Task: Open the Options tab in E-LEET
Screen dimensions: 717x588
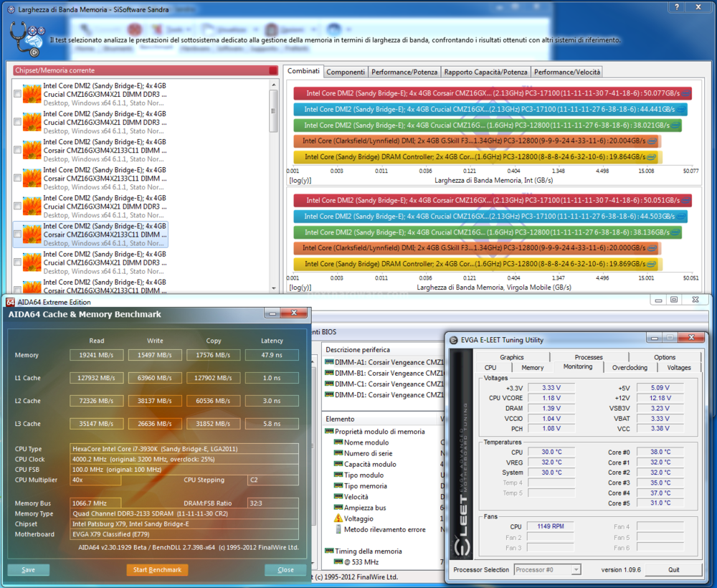Action: 665,357
